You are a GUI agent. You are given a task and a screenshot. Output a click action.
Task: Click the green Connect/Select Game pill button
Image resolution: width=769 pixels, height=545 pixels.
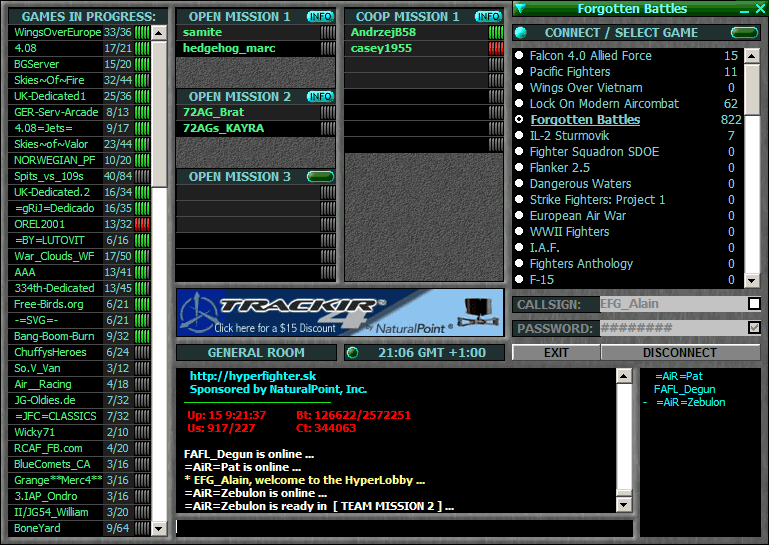pos(744,33)
